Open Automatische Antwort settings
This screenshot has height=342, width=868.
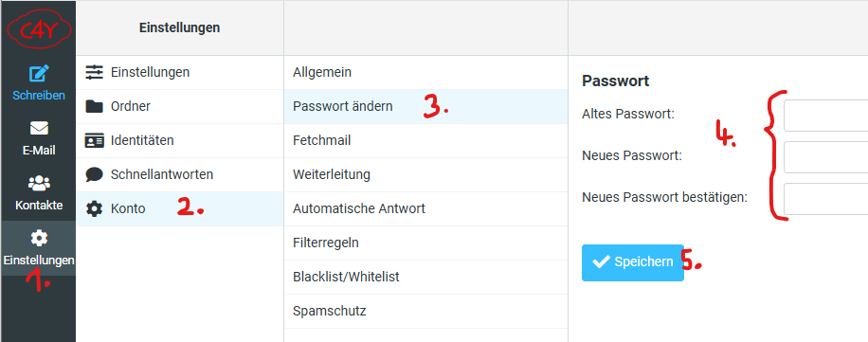pos(425,208)
